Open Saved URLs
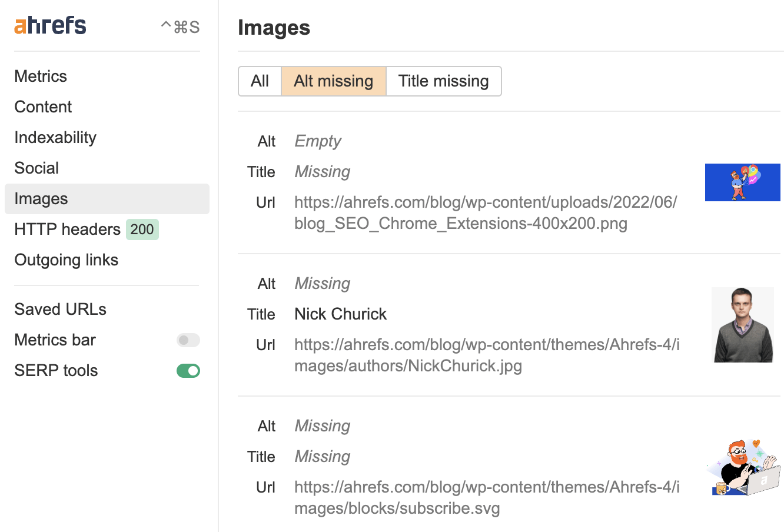784x532 pixels. pos(61,310)
